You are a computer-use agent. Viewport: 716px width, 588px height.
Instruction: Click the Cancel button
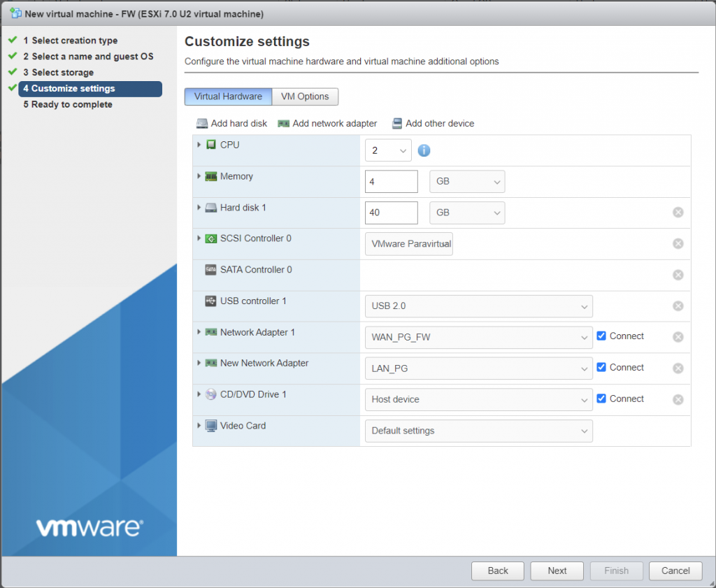click(675, 571)
